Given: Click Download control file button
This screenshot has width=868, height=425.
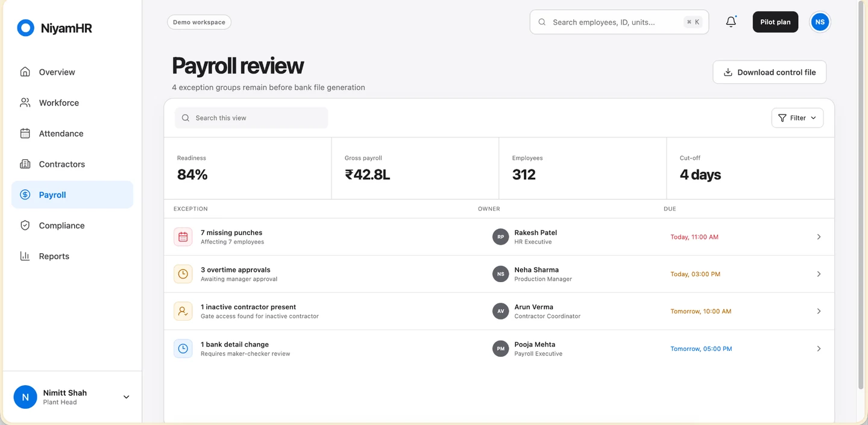Looking at the screenshot, I should click(769, 72).
